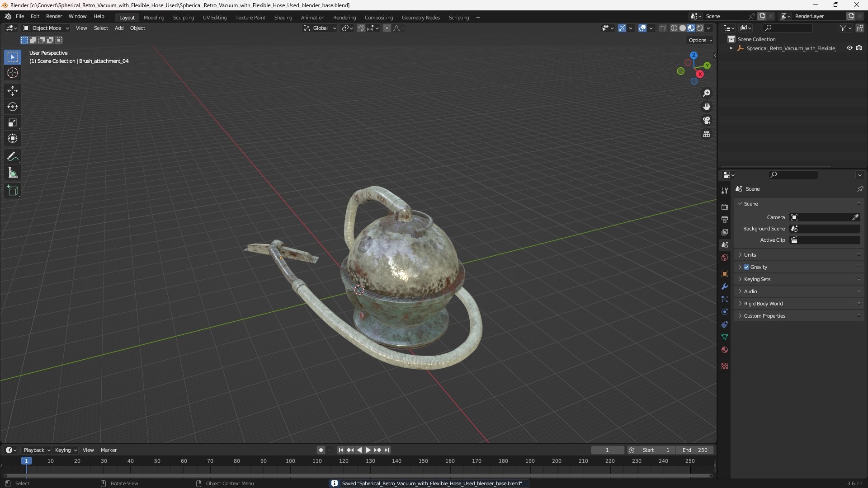
Task: Select the Move tool in toolbar
Action: [13, 91]
